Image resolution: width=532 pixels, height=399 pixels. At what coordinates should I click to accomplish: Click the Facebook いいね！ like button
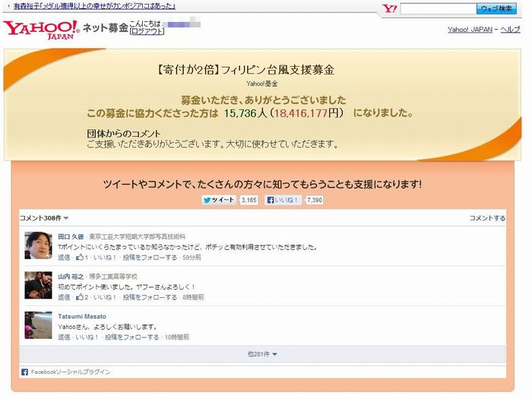(283, 200)
